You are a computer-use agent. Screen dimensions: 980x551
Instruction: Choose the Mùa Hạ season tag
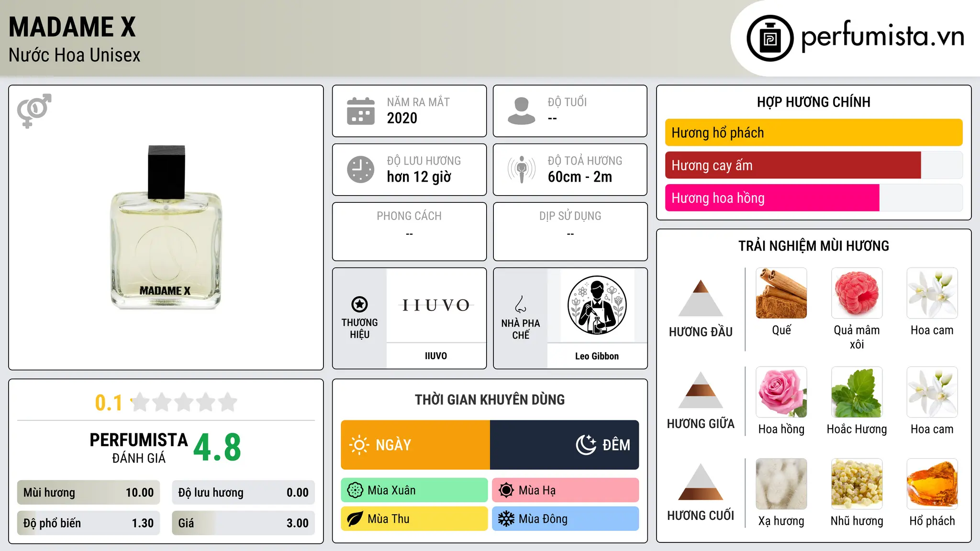566,490
